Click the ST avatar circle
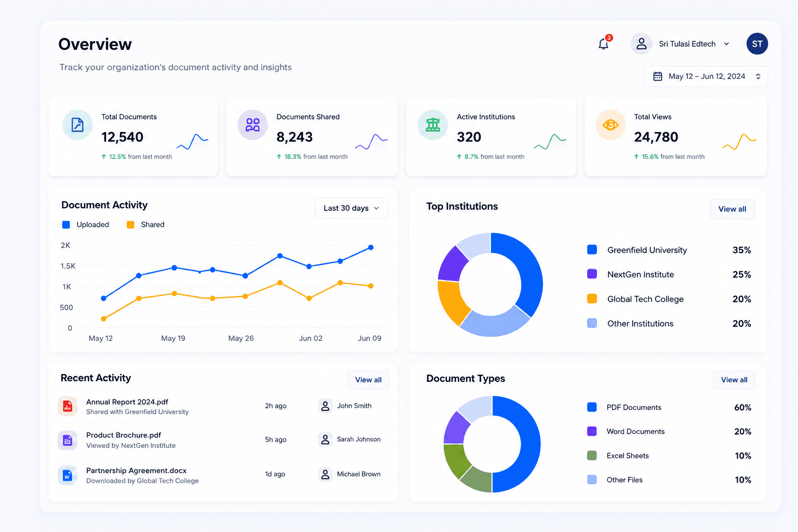Image resolution: width=798 pixels, height=532 pixels. 757,44
